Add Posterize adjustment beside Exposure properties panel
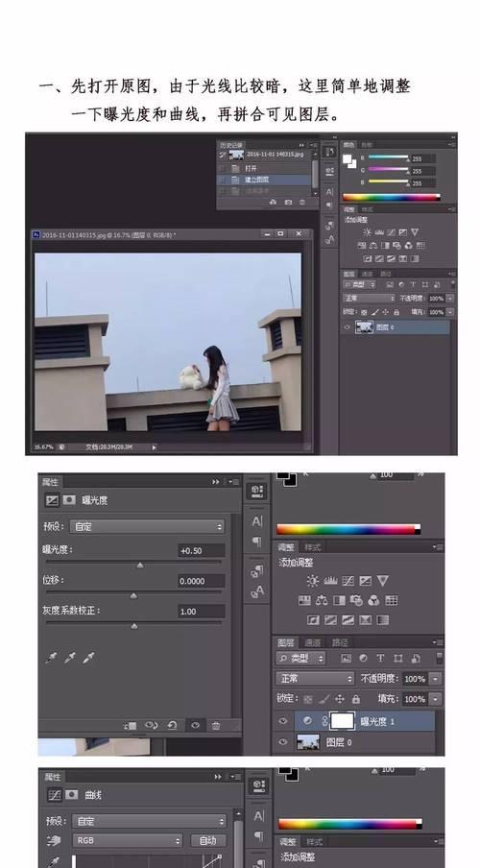Image resolution: width=480 pixels, height=868 pixels. tap(330, 620)
